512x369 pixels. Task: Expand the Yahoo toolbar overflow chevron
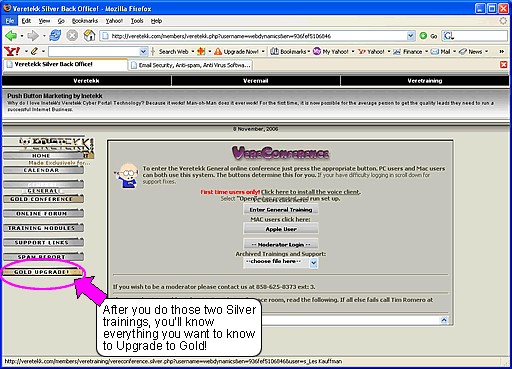[x=502, y=52]
